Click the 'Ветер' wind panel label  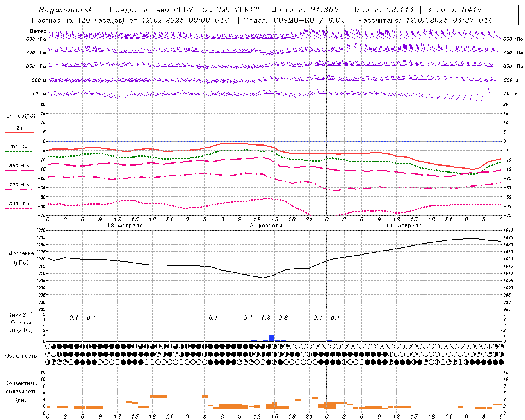click(x=38, y=31)
